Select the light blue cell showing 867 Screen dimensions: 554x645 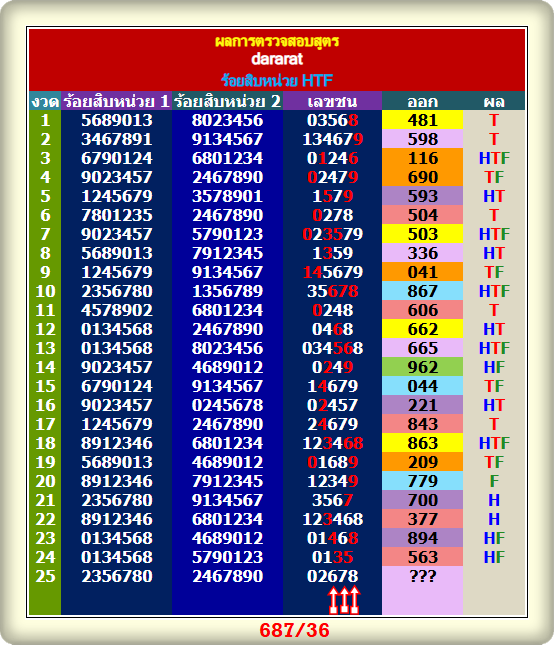[422, 291]
